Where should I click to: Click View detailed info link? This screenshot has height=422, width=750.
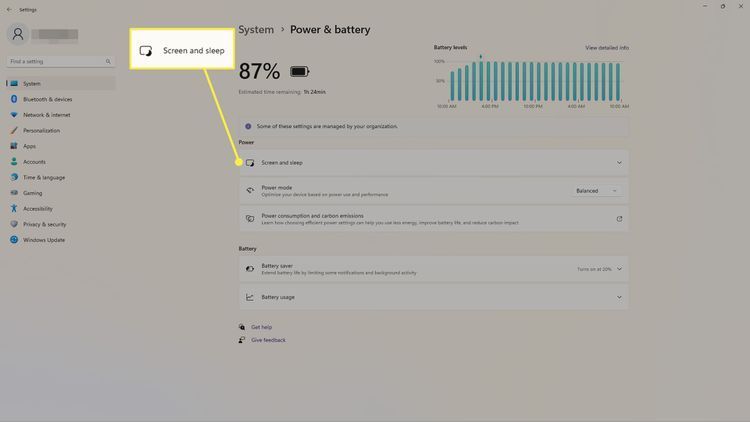click(x=606, y=48)
